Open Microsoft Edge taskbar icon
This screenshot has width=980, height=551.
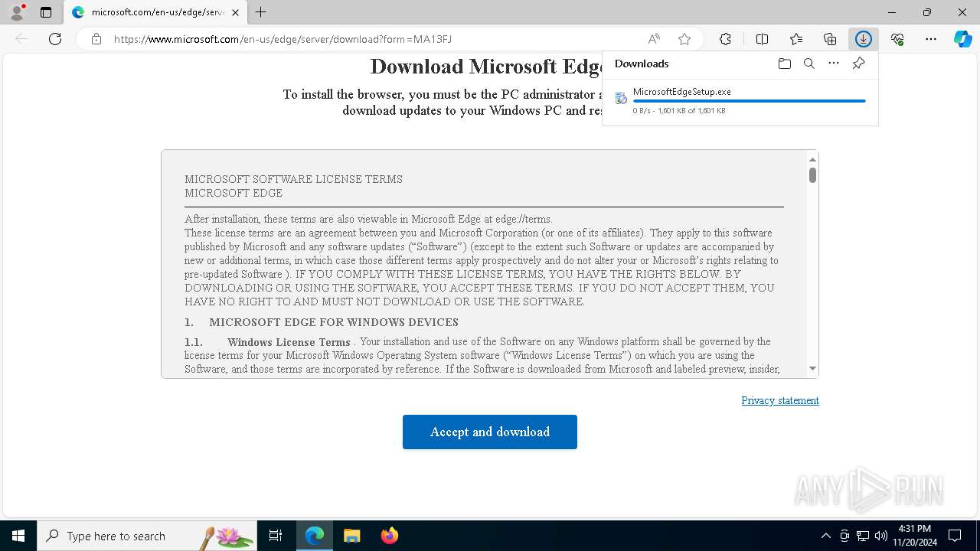click(x=315, y=536)
